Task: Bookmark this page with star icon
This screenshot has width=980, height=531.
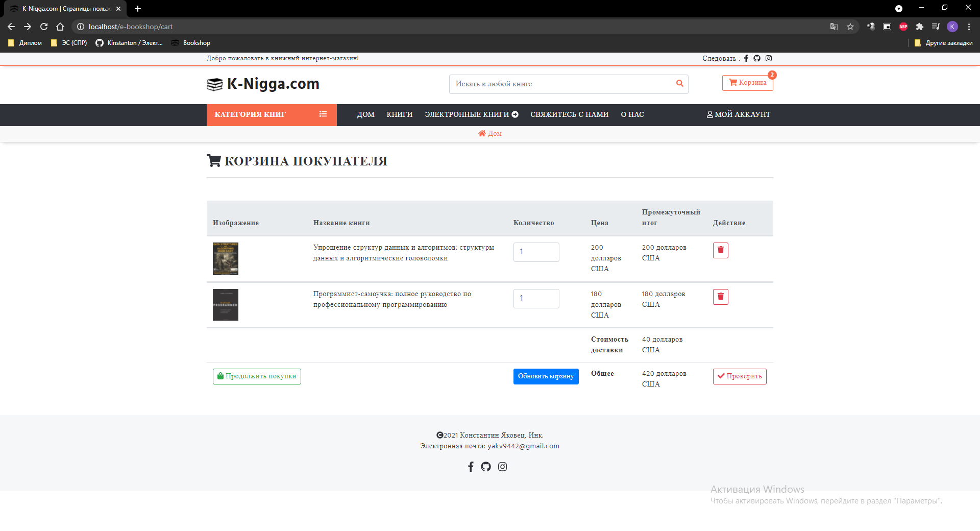Action: pyautogui.click(x=850, y=27)
